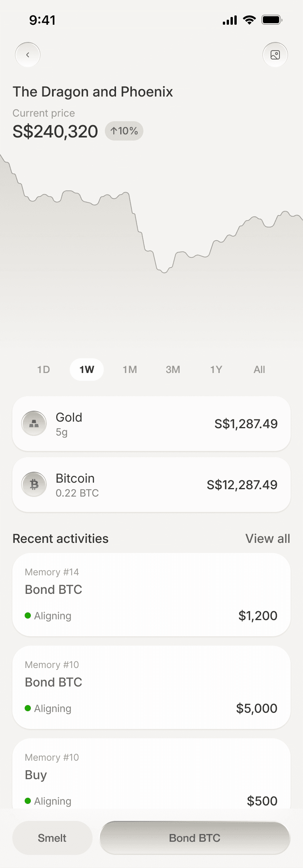This screenshot has height=868, width=303.
Task: Select the 1D time range
Action: click(44, 370)
